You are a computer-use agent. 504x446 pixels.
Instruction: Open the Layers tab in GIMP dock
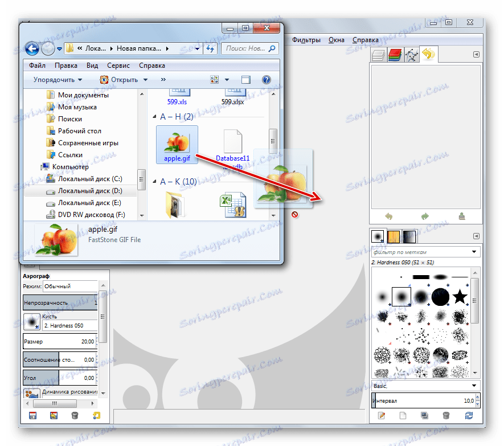(x=378, y=55)
